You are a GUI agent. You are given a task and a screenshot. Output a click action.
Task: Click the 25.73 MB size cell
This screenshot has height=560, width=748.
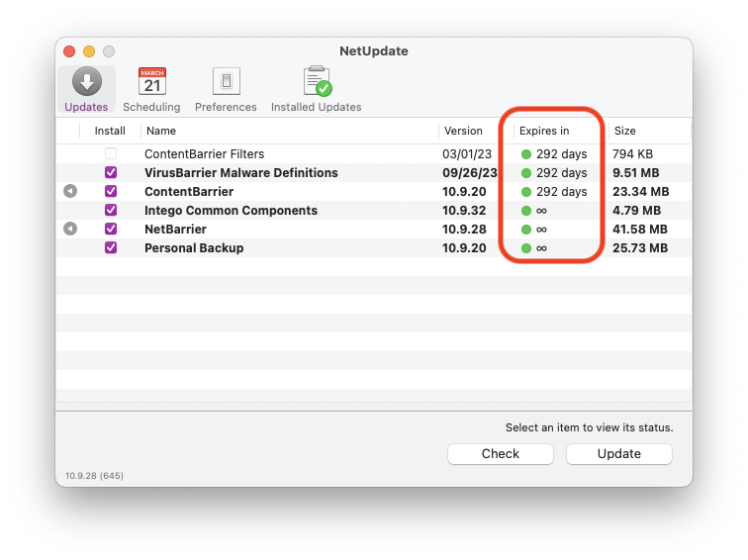click(x=640, y=248)
